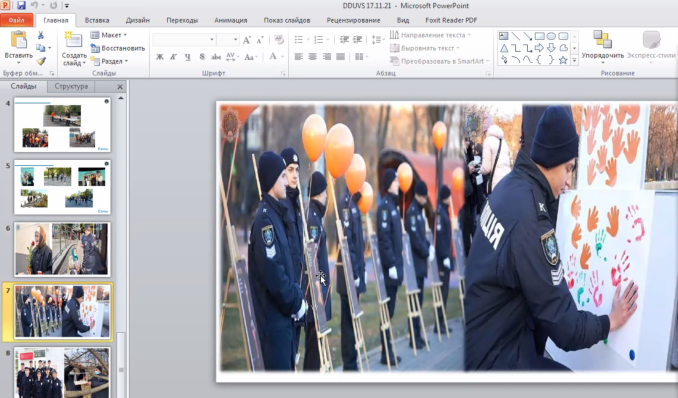Screen dimensions: 678x398
Task: Pick the Rounded Rectangle shape
Action: pyautogui.click(x=563, y=36)
